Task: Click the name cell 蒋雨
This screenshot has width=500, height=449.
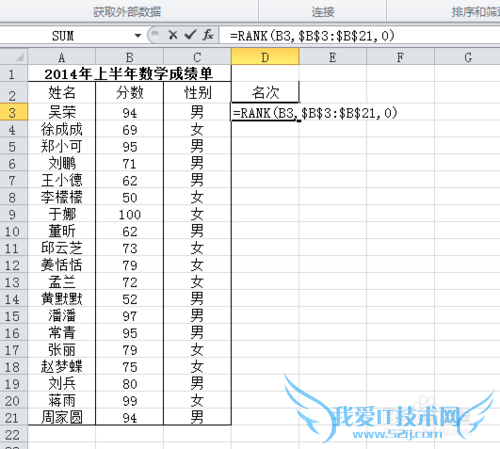Action: (x=62, y=400)
